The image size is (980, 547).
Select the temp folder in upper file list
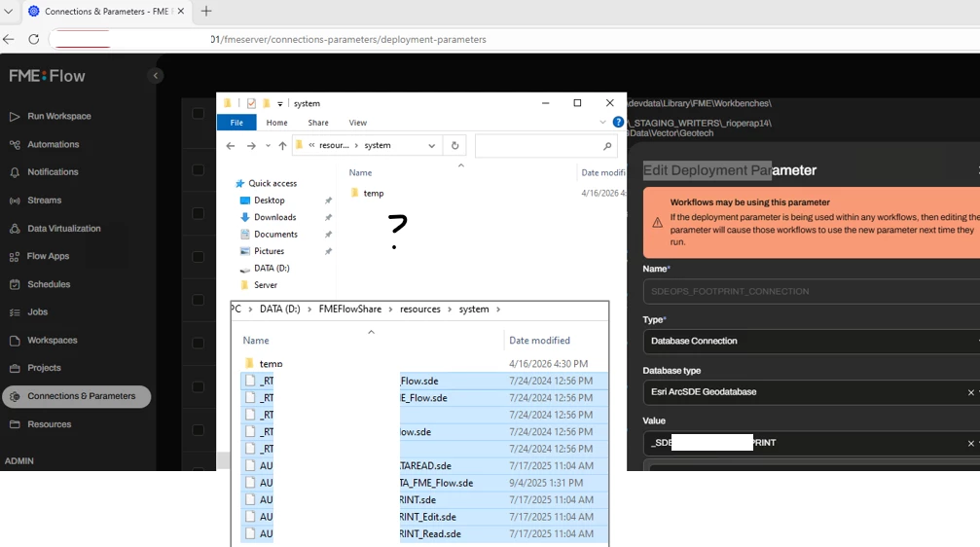(373, 193)
